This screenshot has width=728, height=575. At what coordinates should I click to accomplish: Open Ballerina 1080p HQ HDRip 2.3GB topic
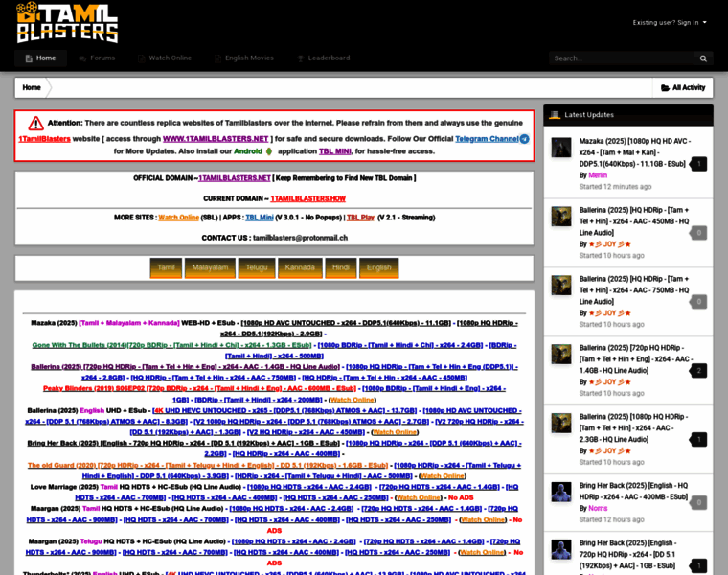[x=634, y=427]
